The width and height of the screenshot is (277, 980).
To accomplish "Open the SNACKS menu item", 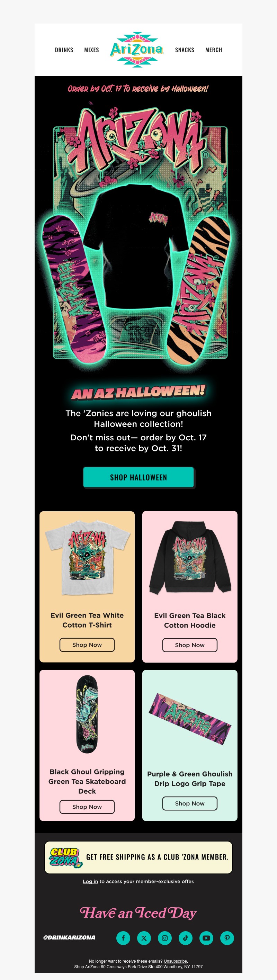I will [185, 50].
